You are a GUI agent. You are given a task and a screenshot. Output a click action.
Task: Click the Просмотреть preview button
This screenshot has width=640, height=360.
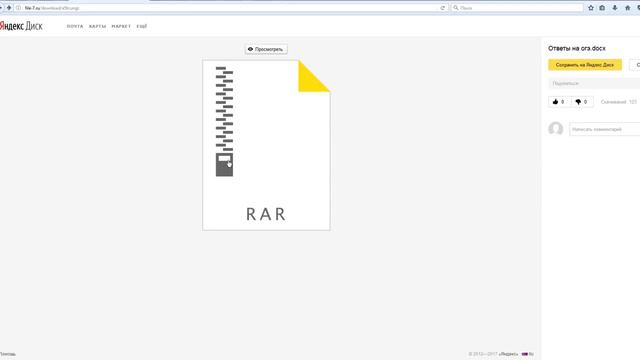point(266,49)
